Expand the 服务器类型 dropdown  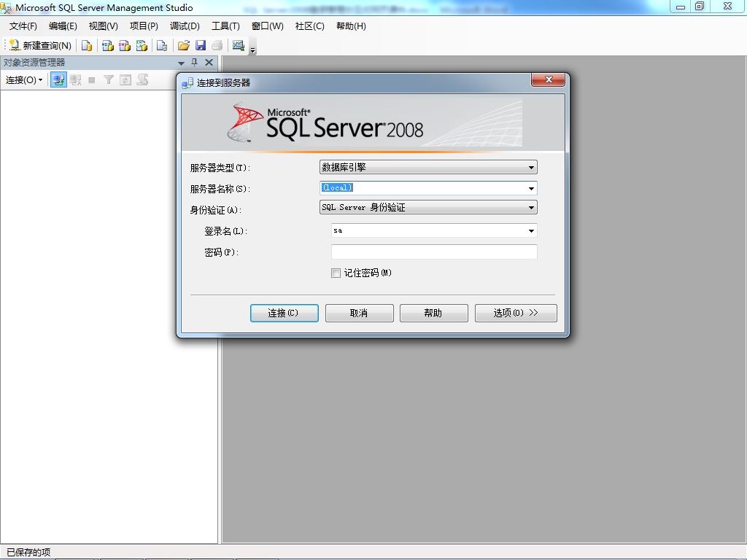pyautogui.click(x=531, y=168)
